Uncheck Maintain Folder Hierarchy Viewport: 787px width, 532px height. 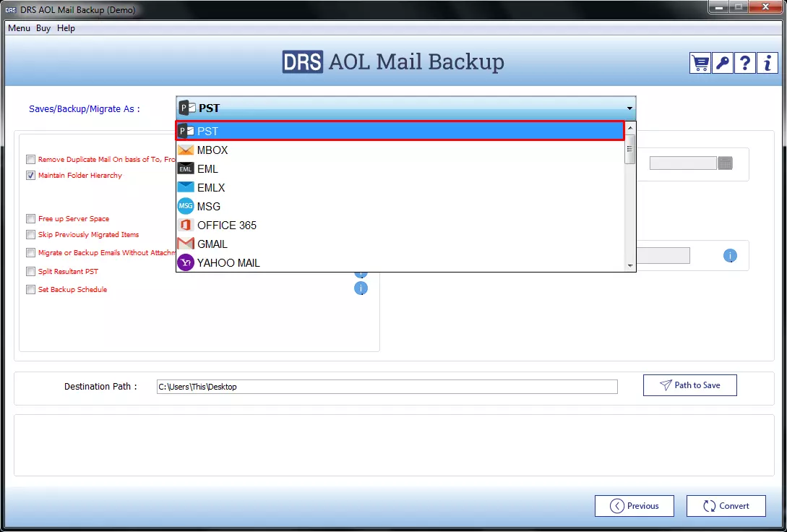[x=30, y=176]
